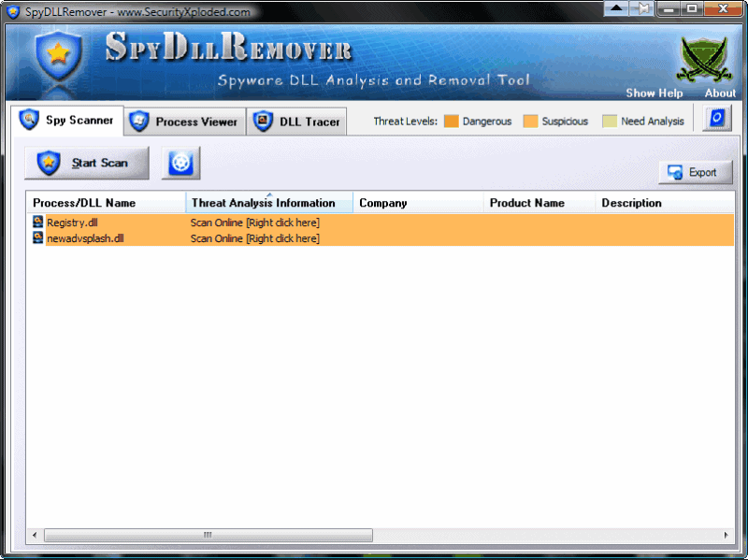Image resolution: width=748 pixels, height=560 pixels.
Task: Click the Start Scan button
Action: 87,163
